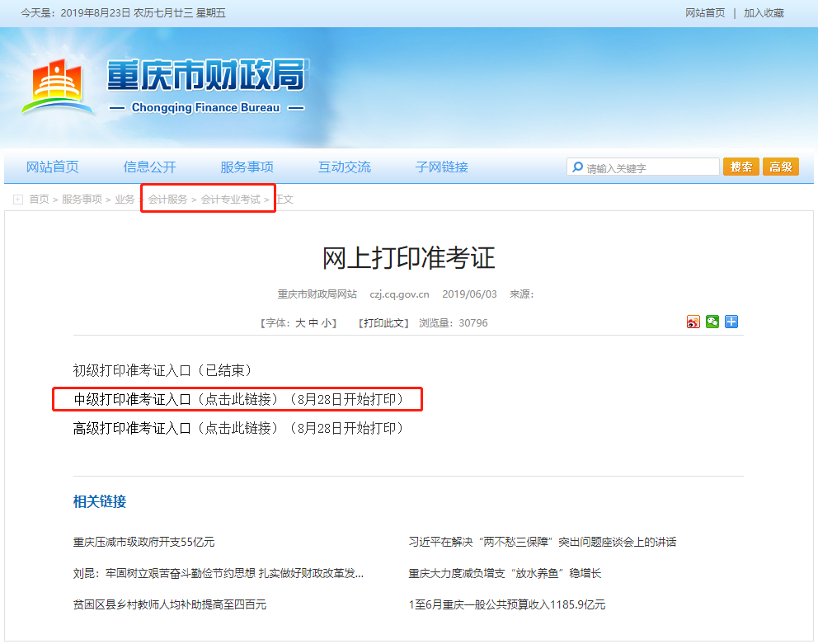Screen dimensions: 818x644
Task: Click the magnifier icon in the search box
Action: (x=578, y=167)
